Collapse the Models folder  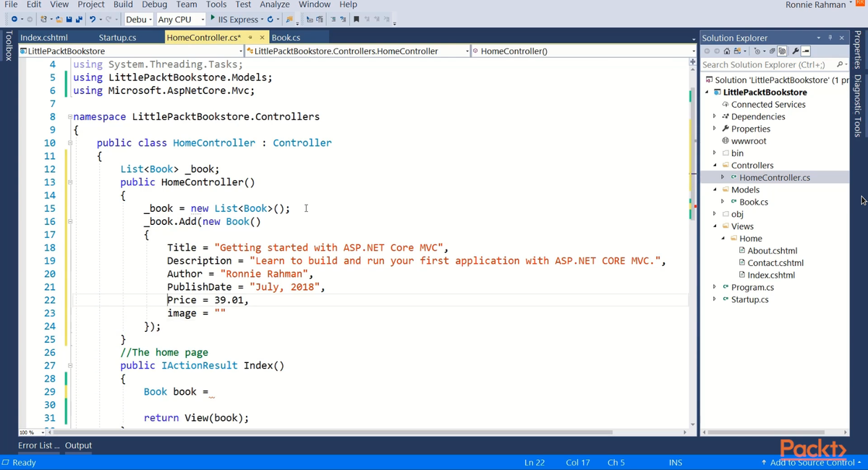[715, 190]
